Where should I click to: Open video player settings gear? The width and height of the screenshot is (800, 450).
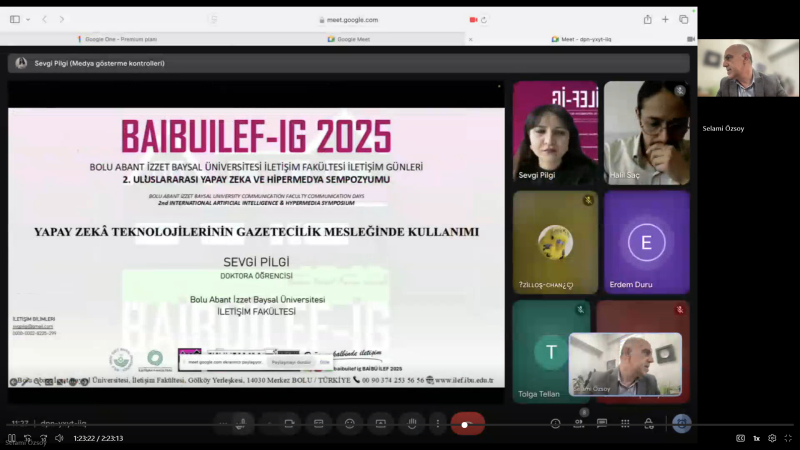pyautogui.click(x=772, y=438)
